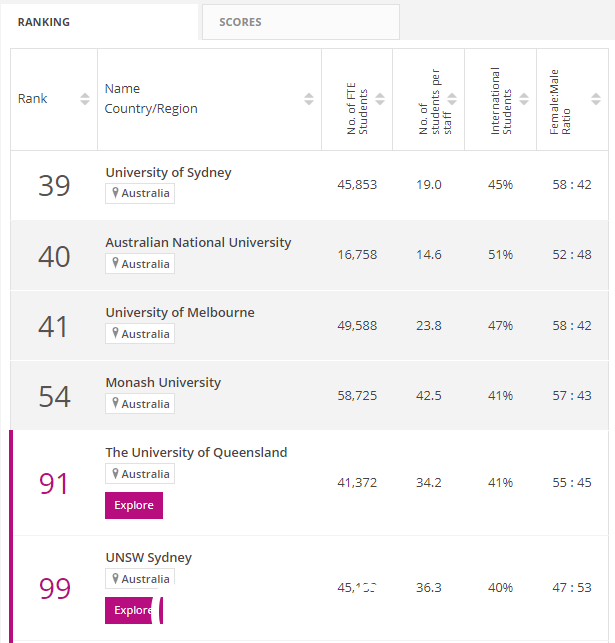Click location pin icon in Sydney's Australia tag
The width and height of the screenshot is (615, 643).
pyautogui.click(x=116, y=193)
